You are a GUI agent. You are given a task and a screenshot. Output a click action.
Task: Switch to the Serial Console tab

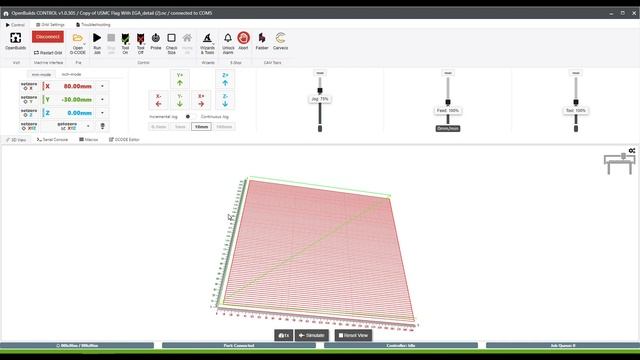click(x=52, y=140)
